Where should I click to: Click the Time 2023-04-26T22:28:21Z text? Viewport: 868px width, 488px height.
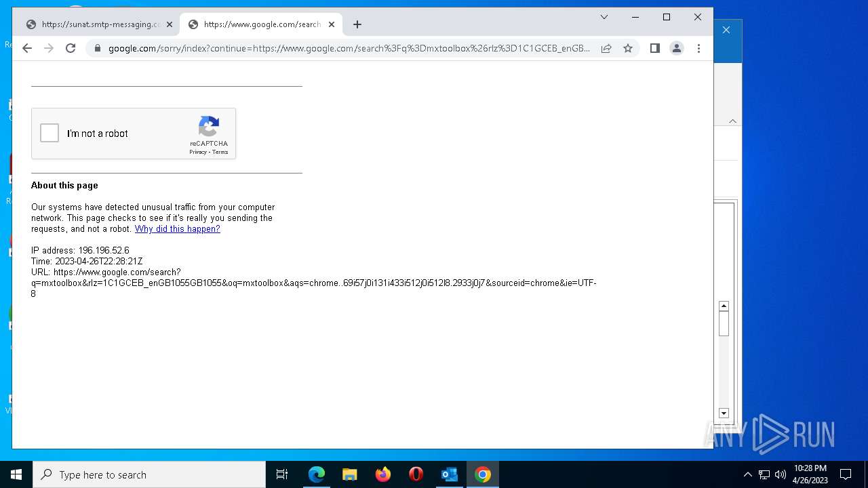(87, 262)
